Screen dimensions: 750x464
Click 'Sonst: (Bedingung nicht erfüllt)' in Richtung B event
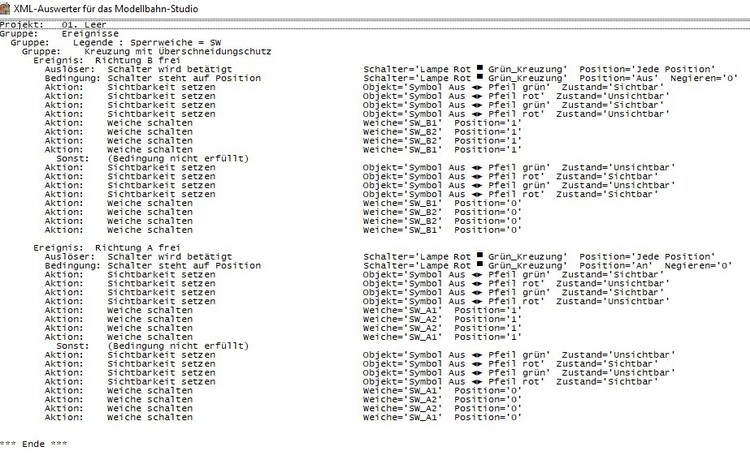(153, 158)
